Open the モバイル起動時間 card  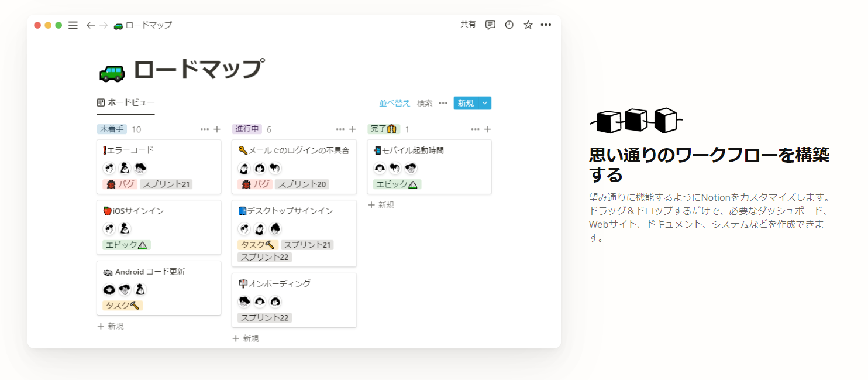tap(429, 167)
